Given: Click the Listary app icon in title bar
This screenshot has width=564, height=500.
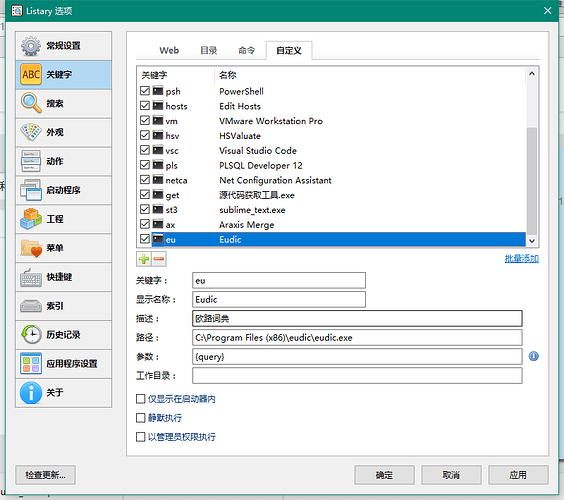Looking at the screenshot, I should coord(17,11).
